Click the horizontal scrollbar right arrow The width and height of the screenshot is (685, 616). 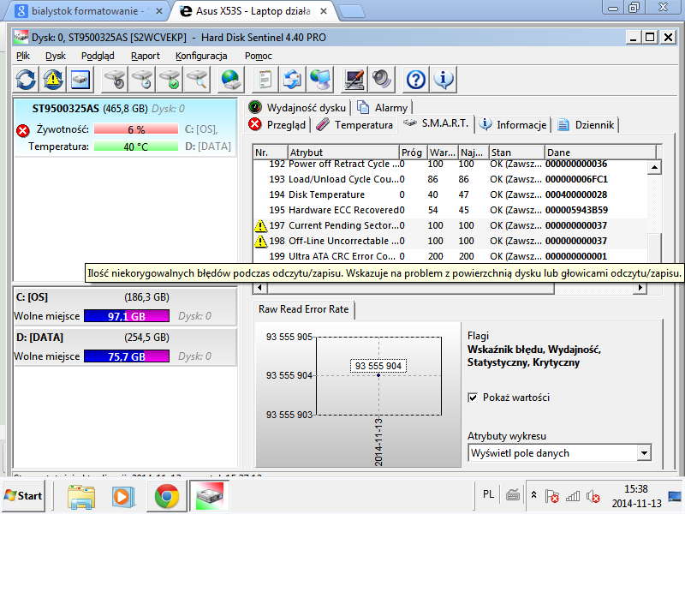coord(640,287)
